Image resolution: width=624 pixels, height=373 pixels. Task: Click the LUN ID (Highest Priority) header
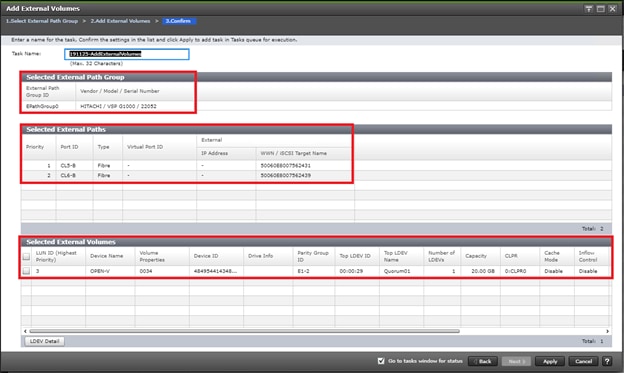point(56,256)
